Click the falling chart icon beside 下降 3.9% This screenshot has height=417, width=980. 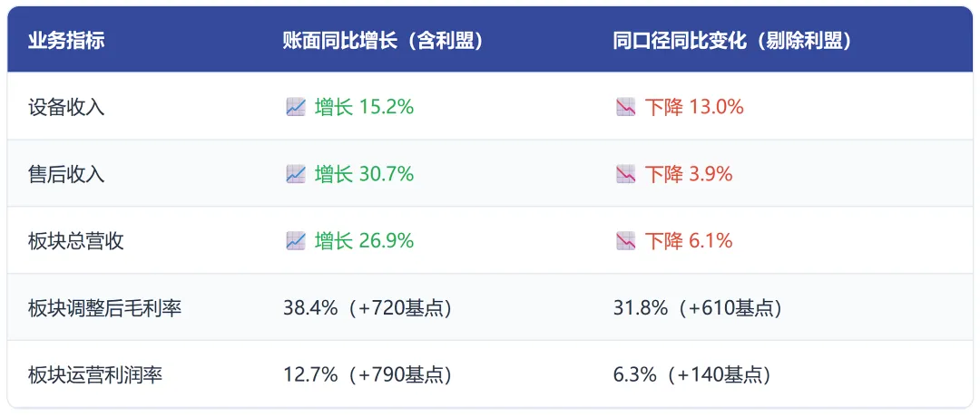625,173
